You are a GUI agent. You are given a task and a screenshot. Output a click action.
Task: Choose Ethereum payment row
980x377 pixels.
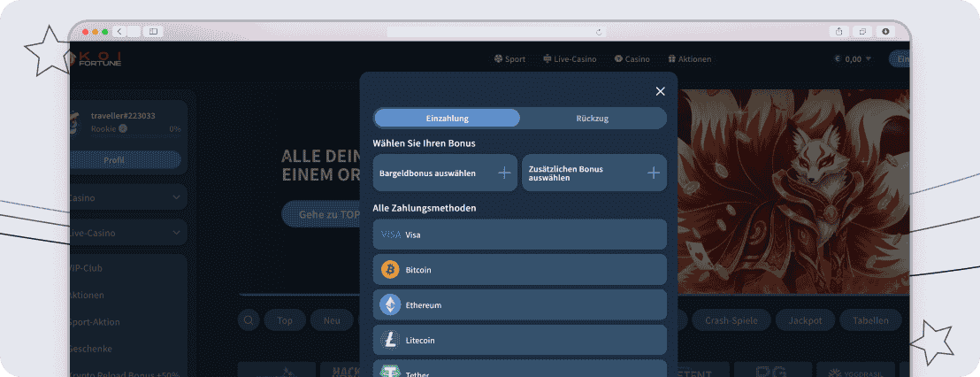point(519,305)
